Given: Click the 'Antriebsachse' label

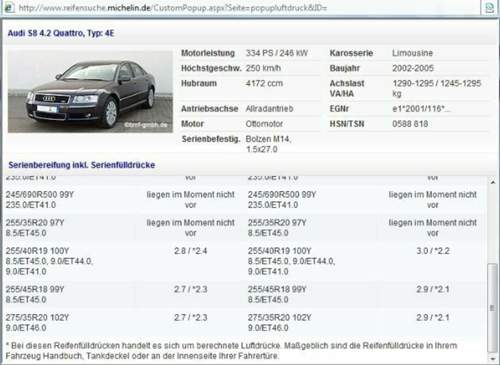Looking at the screenshot, I should click(x=209, y=109).
